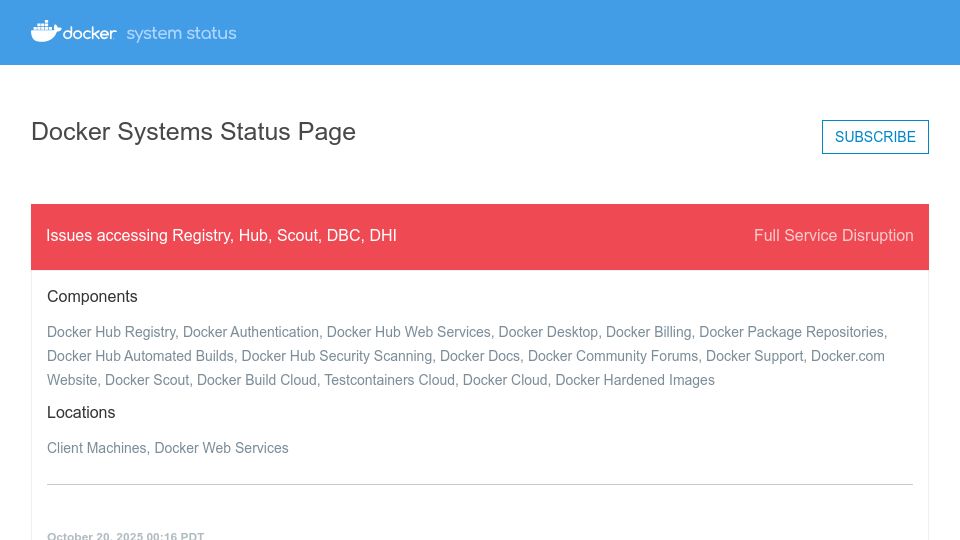960x540 pixels.
Task: Click 'Docker Community Forums' component text
Action: pos(613,356)
